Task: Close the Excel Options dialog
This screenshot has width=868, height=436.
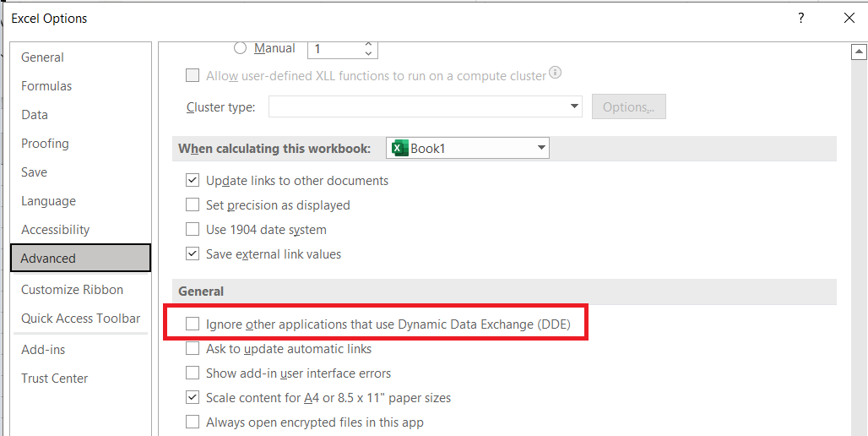Action: click(x=849, y=19)
